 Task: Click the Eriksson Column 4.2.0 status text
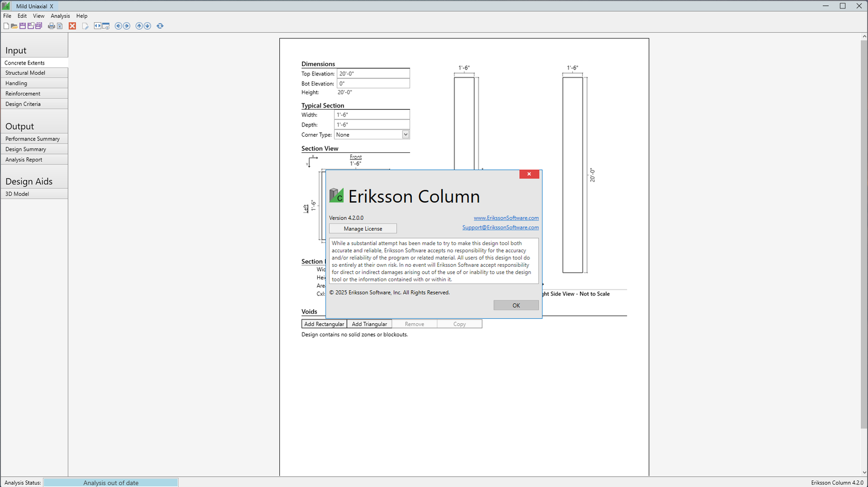pos(837,483)
